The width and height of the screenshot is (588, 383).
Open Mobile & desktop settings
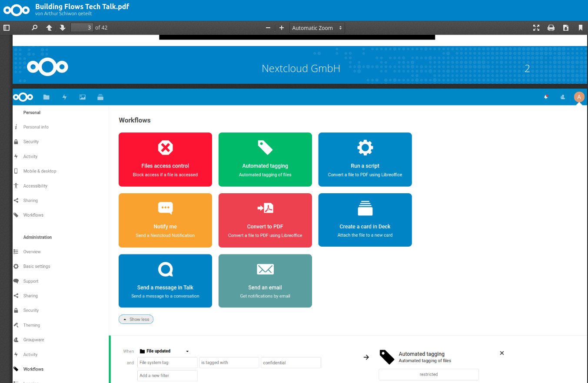pos(40,171)
